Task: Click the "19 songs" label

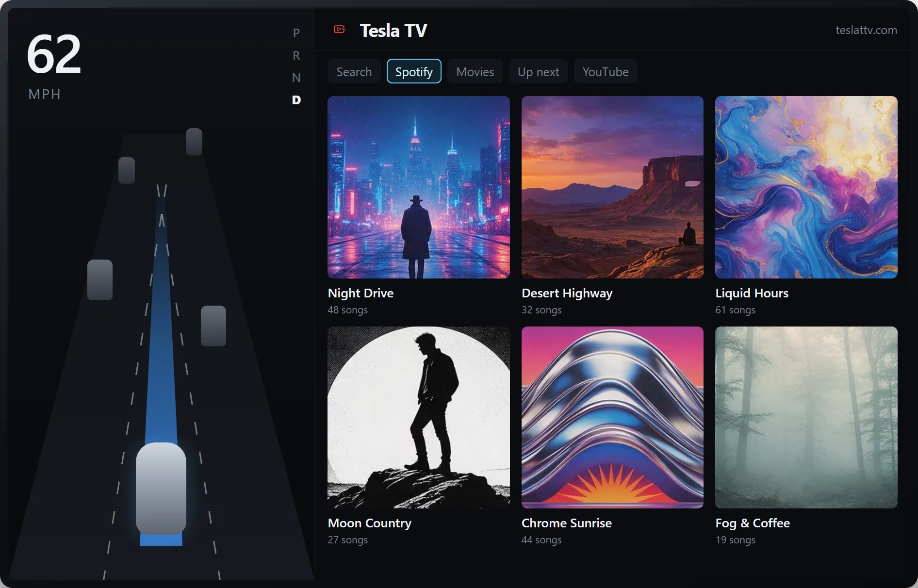Action: point(735,540)
